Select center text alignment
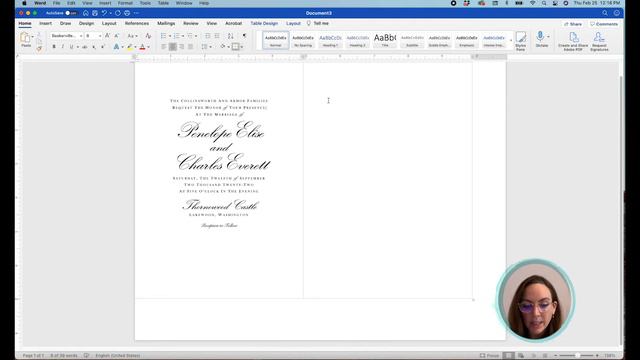 [x=173, y=47]
